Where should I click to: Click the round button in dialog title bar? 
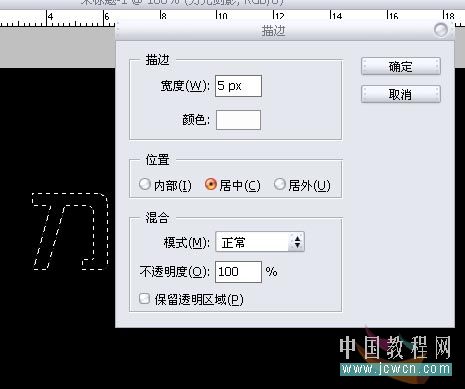(441, 30)
